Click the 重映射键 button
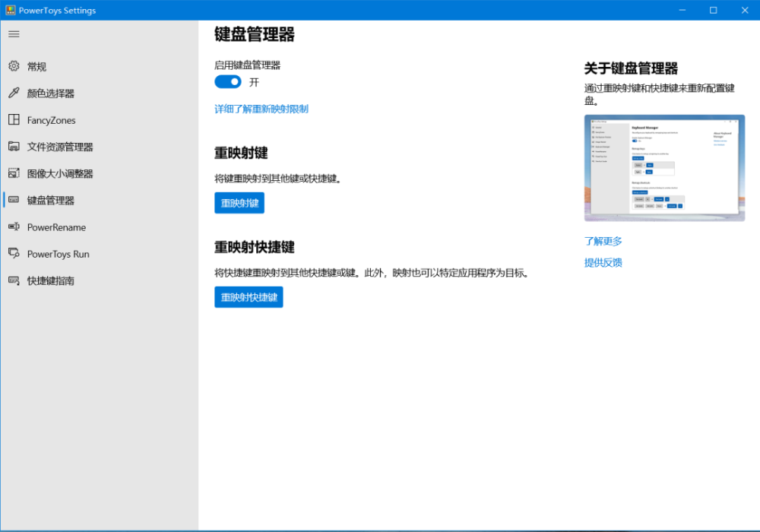Screen dimensions: 760x532 (x=239, y=203)
